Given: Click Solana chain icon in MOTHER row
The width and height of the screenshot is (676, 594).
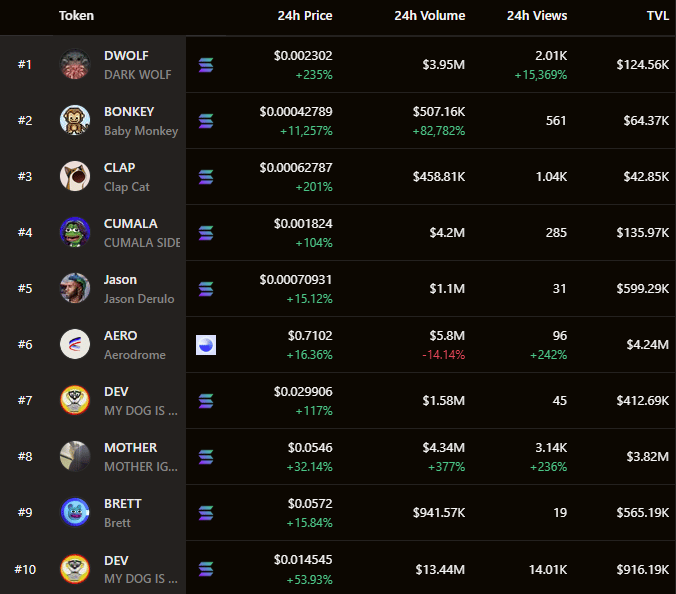Looking at the screenshot, I should [x=206, y=457].
